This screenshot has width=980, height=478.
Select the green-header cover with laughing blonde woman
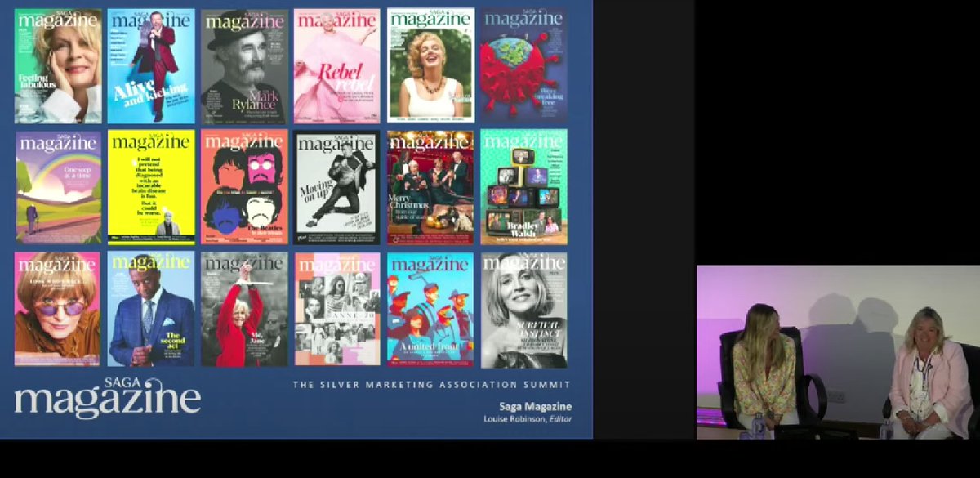click(x=430, y=66)
